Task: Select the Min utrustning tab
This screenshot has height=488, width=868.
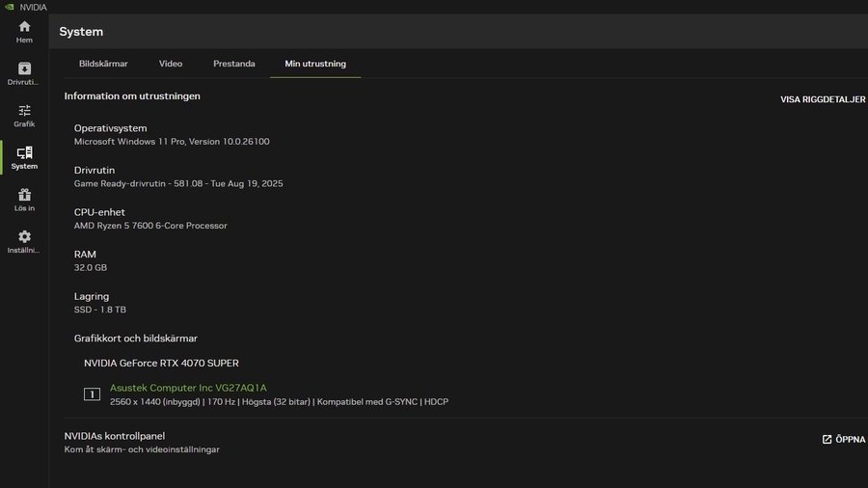Action: coord(315,64)
